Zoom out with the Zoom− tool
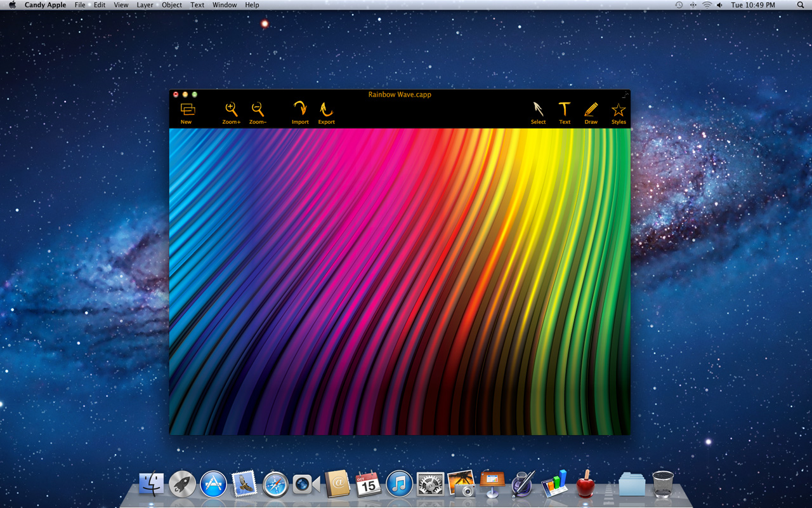The image size is (812, 508). click(258, 113)
